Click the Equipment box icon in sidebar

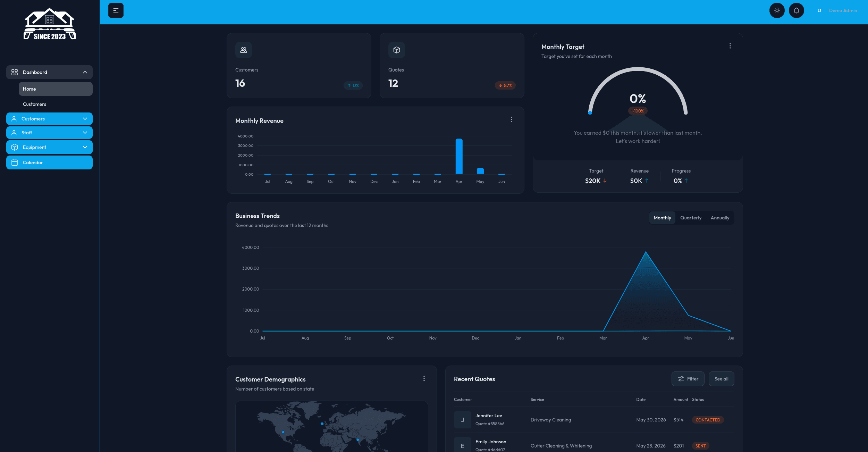(15, 147)
